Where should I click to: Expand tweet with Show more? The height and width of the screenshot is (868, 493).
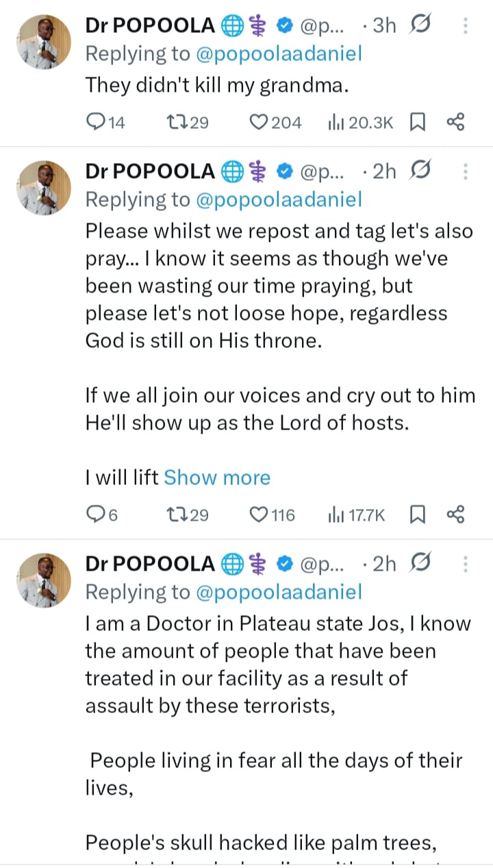[x=216, y=478]
